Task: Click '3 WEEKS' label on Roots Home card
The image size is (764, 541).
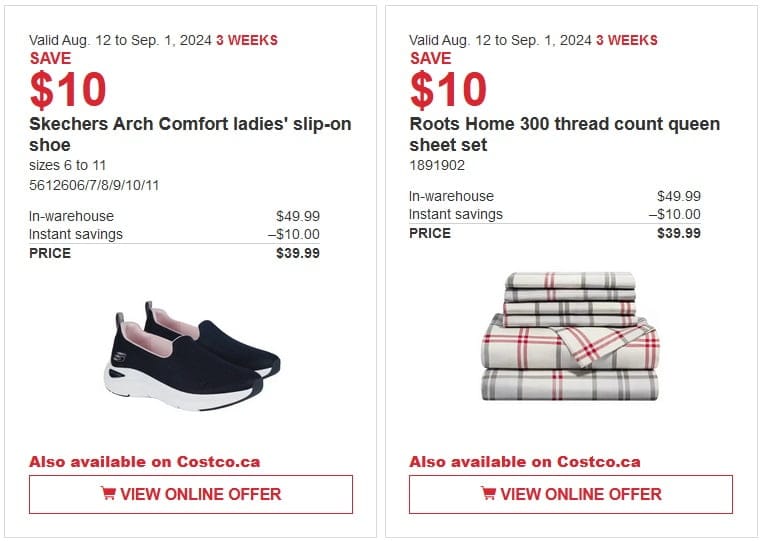Action: [627, 40]
